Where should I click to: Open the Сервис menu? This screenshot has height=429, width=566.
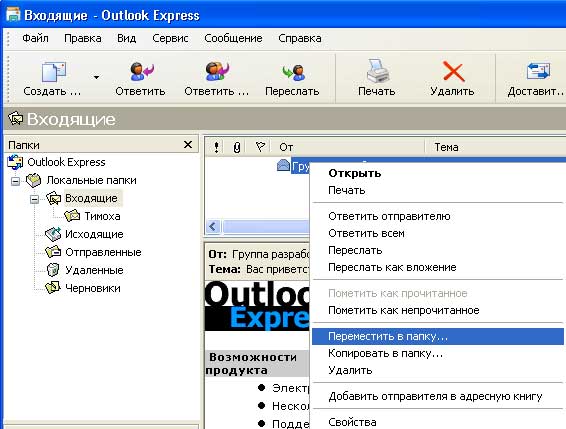[170, 38]
